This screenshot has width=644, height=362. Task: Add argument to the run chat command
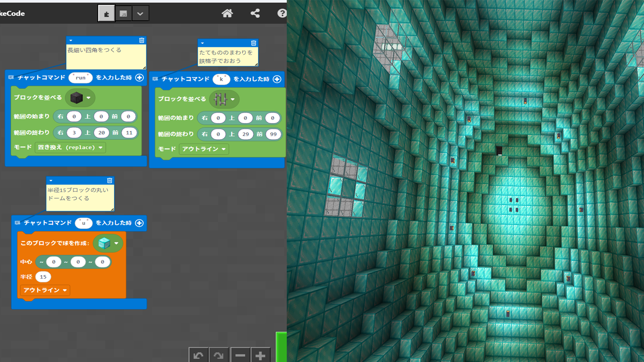[x=140, y=77]
